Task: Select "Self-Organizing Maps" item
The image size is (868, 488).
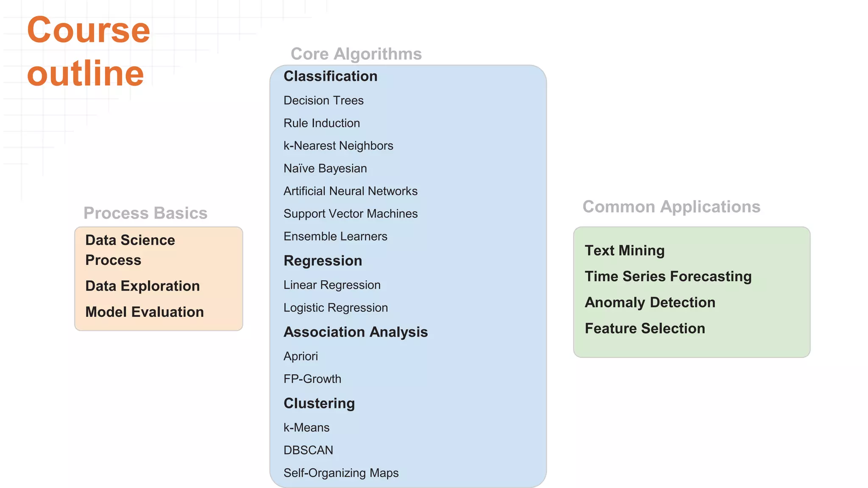Action: (341, 473)
